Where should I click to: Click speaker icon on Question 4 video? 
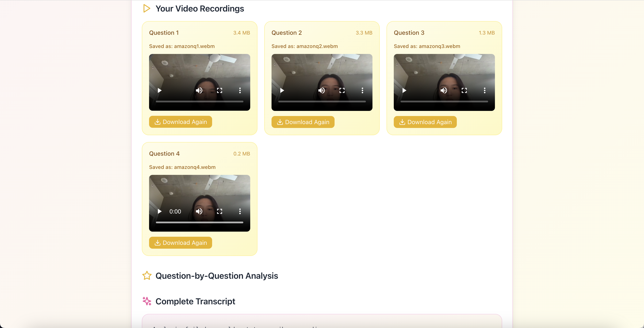pyautogui.click(x=199, y=211)
